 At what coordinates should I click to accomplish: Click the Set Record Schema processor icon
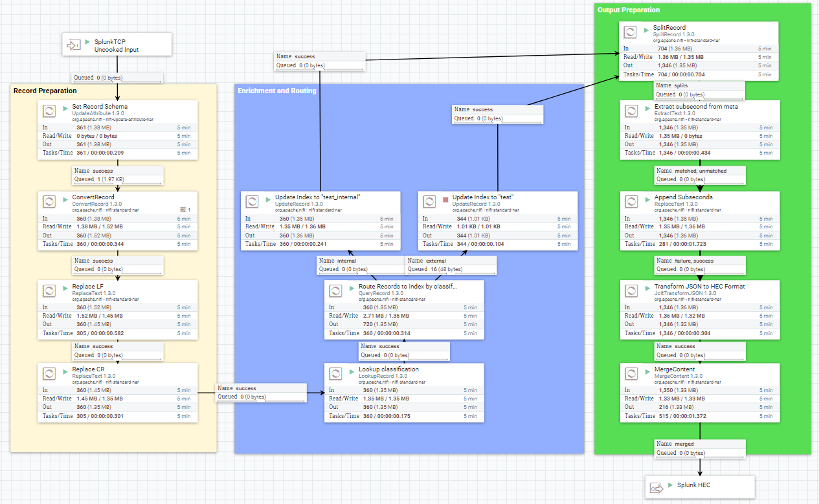(x=49, y=110)
